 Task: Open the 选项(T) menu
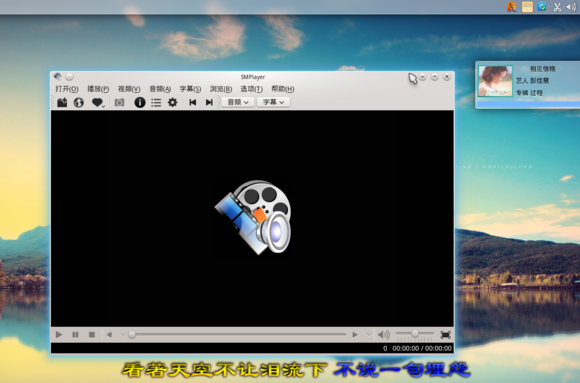tap(252, 89)
